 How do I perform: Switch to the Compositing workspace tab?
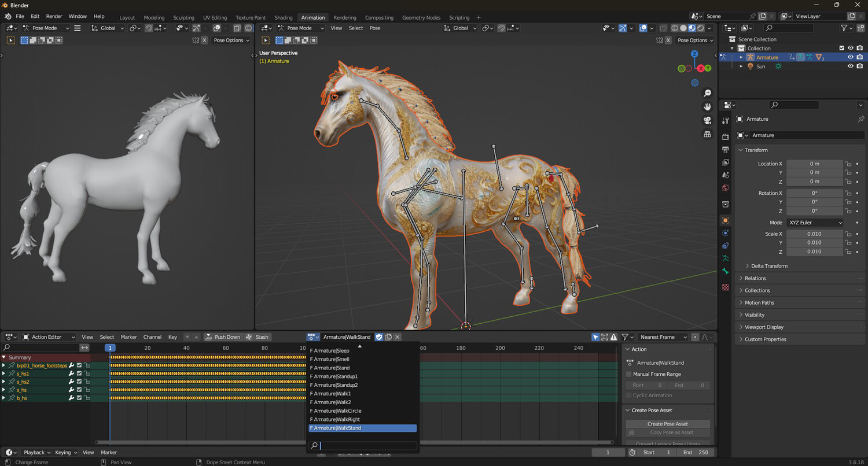pyautogui.click(x=379, y=17)
